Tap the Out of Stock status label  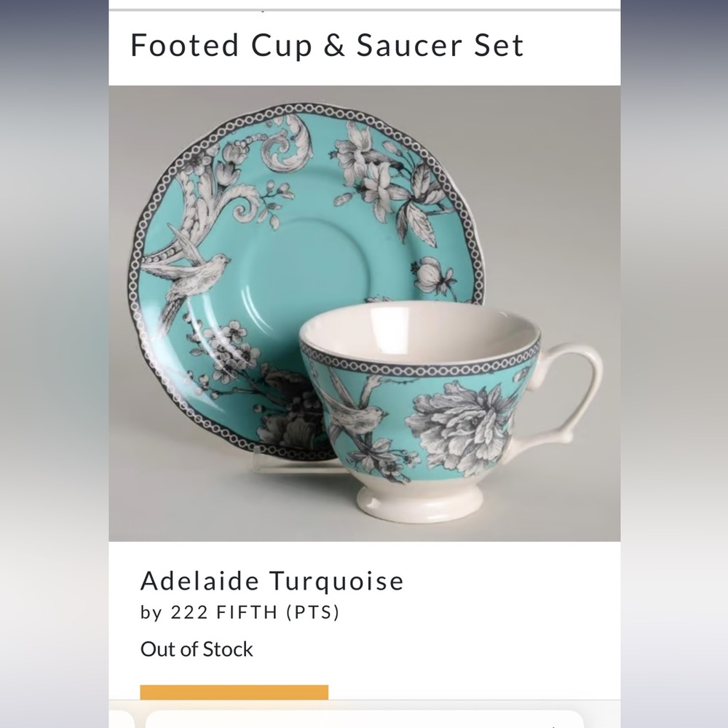(x=196, y=649)
